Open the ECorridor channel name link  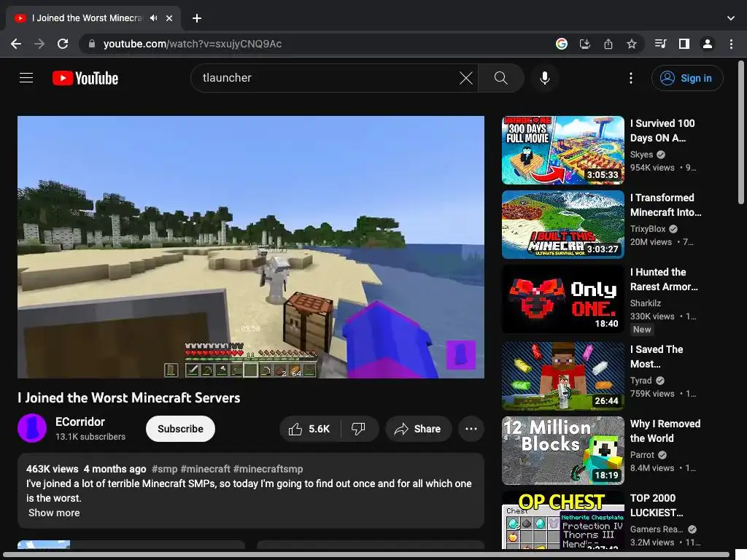pyautogui.click(x=80, y=421)
